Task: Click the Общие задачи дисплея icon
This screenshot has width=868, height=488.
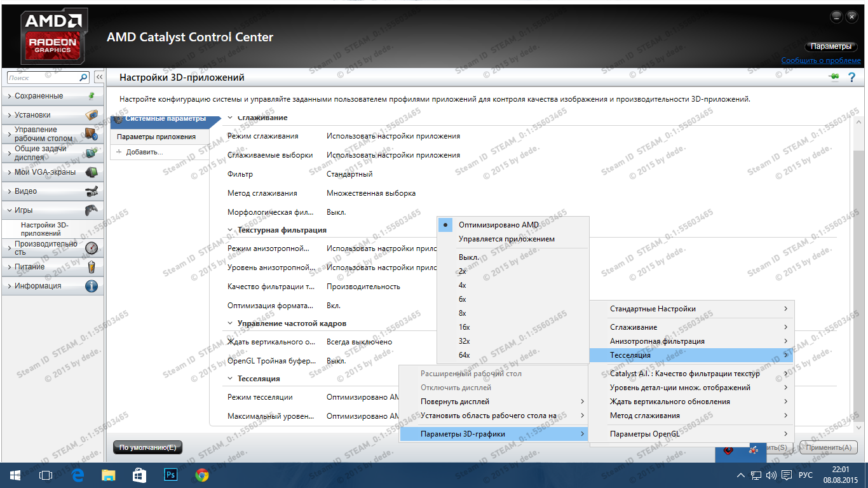Action: (x=92, y=153)
